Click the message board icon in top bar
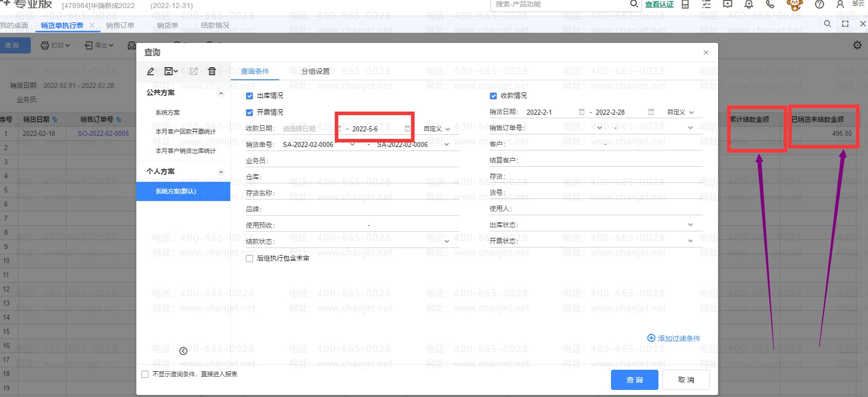Image resolution: width=868 pixels, height=397 pixels. (728, 4)
